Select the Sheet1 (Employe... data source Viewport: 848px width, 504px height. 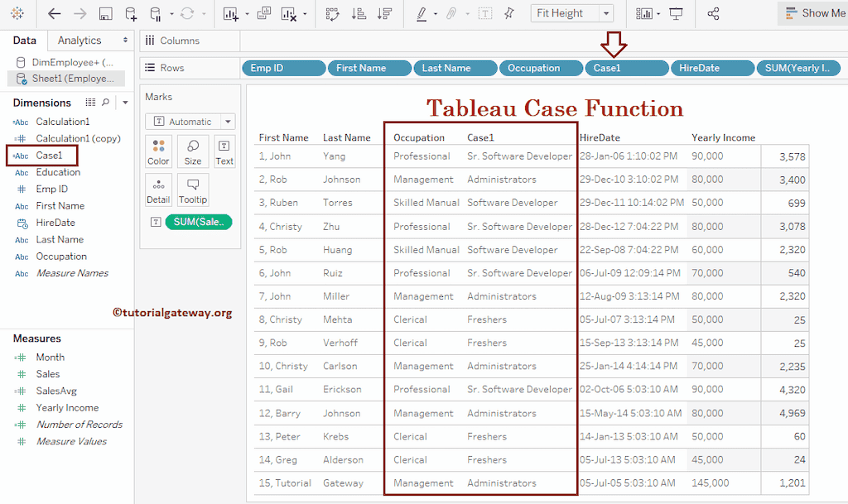tap(66, 79)
